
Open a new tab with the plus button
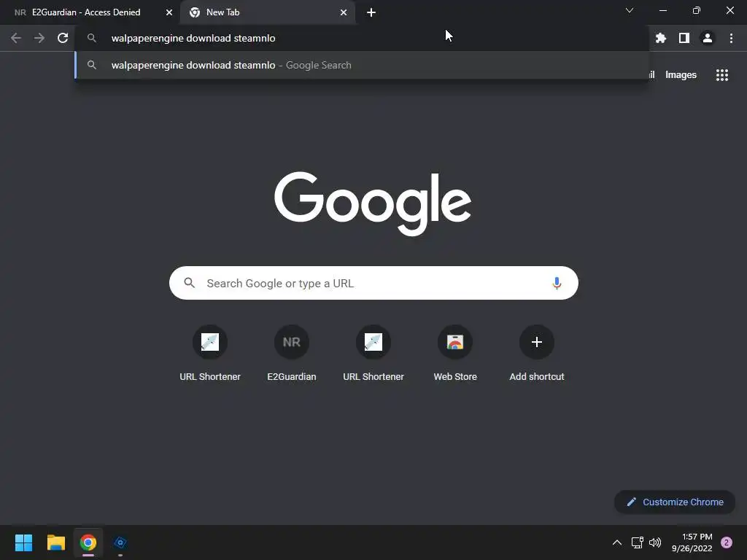click(371, 12)
